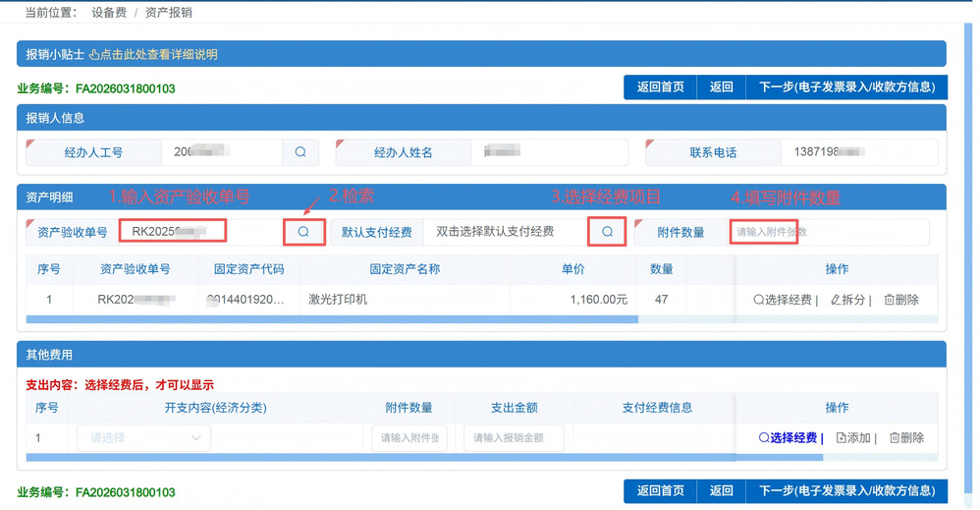Click 选择经费 in the asset row
Screen dimensions: 980x510
pos(783,300)
